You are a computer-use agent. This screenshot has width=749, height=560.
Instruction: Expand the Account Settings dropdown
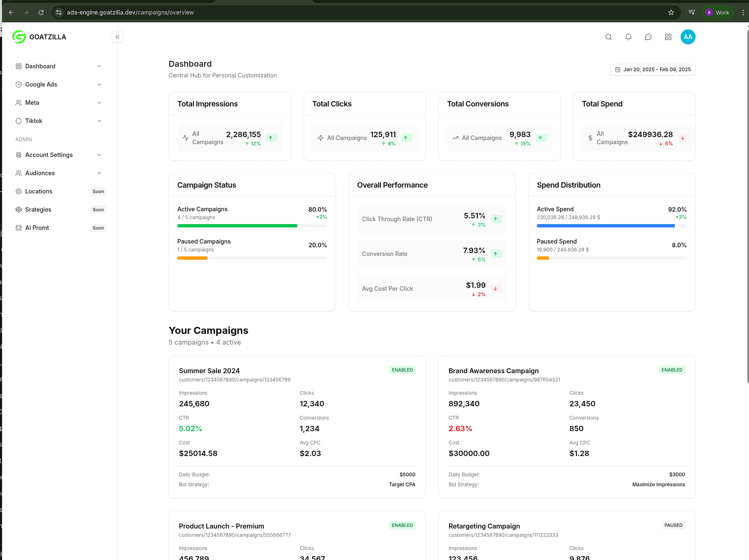click(99, 155)
